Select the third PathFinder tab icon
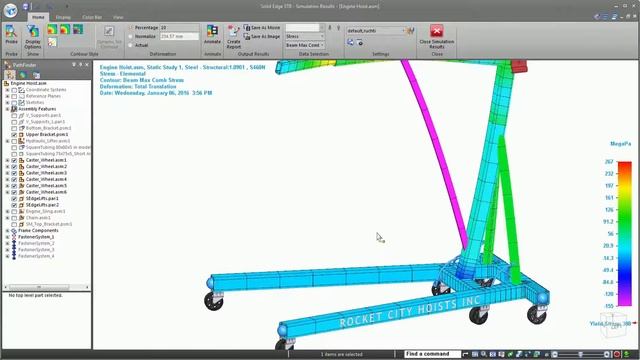 click(36, 75)
